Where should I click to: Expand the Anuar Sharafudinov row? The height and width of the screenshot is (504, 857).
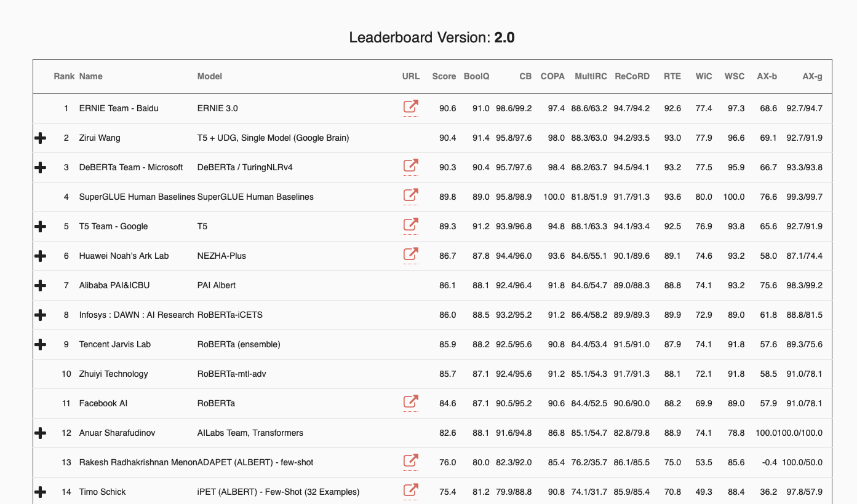click(41, 433)
